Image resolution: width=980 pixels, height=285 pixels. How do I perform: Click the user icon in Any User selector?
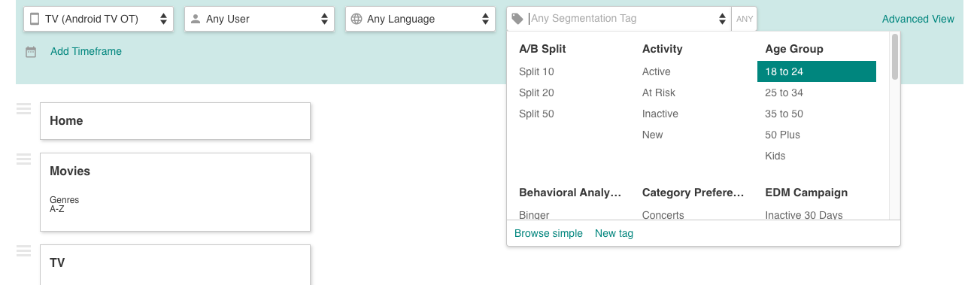(196, 19)
